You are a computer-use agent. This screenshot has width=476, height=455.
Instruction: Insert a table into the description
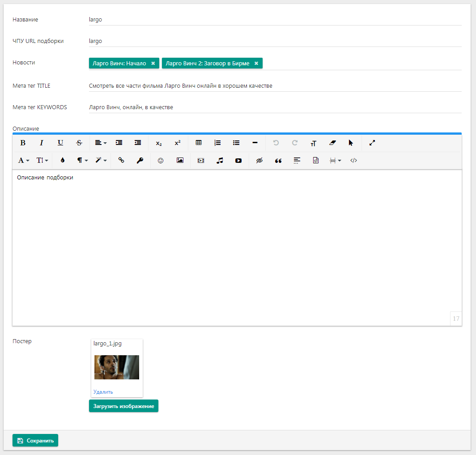click(x=199, y=143)
